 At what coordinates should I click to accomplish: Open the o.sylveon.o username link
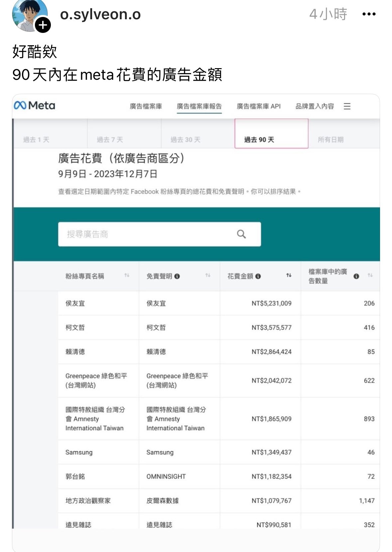pos(100,14)
